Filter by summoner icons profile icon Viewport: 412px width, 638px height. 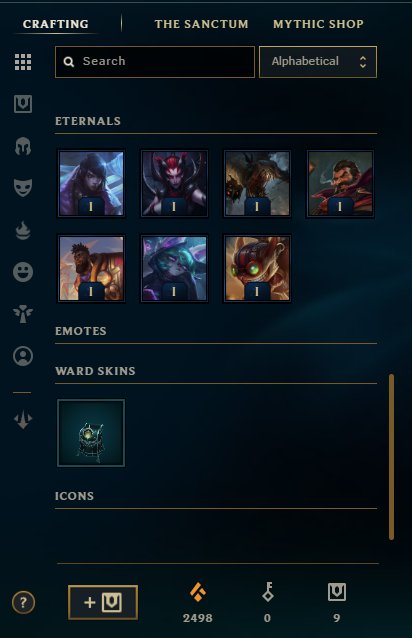pyautogui.click(x=23, y=356)
